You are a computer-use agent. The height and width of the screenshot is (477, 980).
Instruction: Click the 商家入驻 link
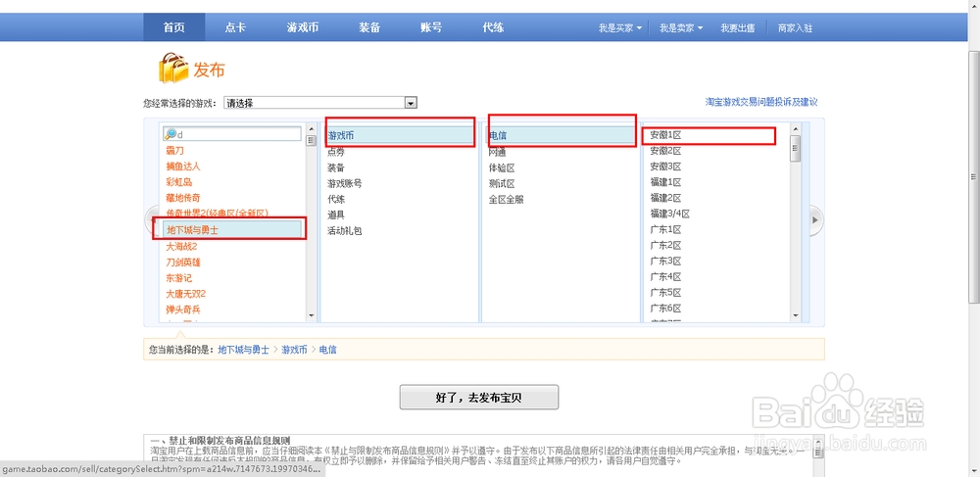[795, 28]
